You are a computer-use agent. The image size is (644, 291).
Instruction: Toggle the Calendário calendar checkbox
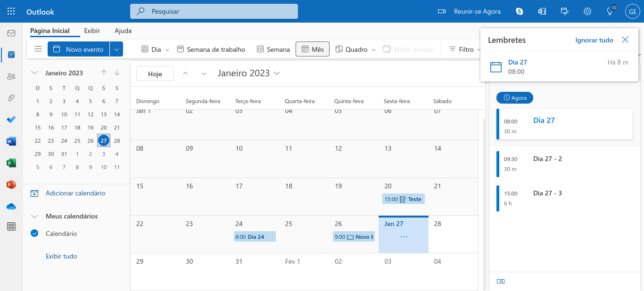tap(34, 233)
